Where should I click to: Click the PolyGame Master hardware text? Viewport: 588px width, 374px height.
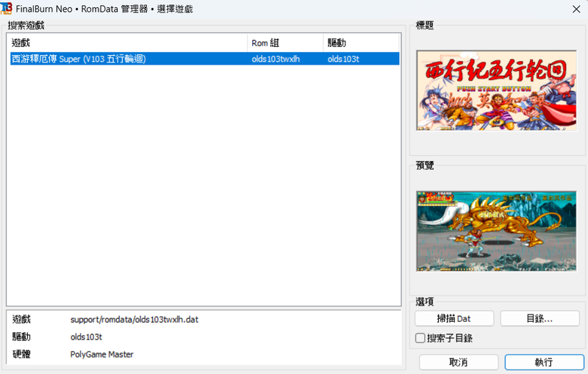[101, 354]
